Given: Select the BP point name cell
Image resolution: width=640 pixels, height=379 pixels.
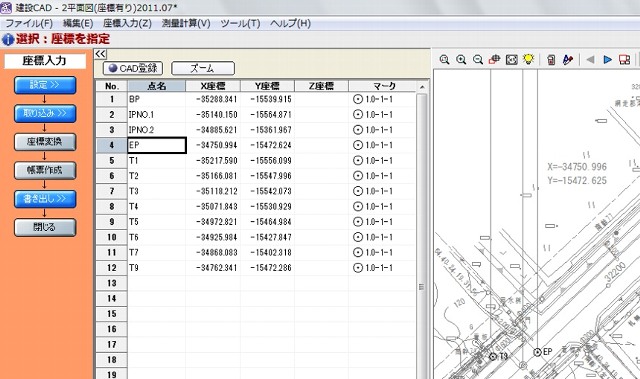Looking at the screenshot, I should (157, 99).
